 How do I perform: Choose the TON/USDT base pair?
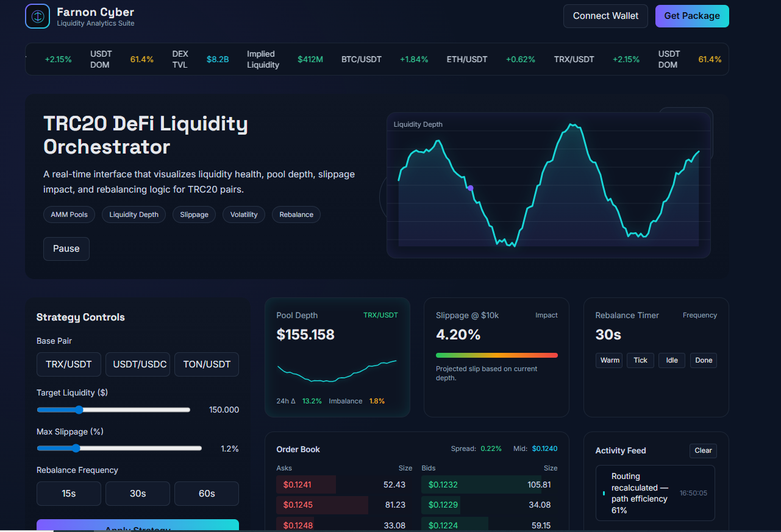(207, 364)
